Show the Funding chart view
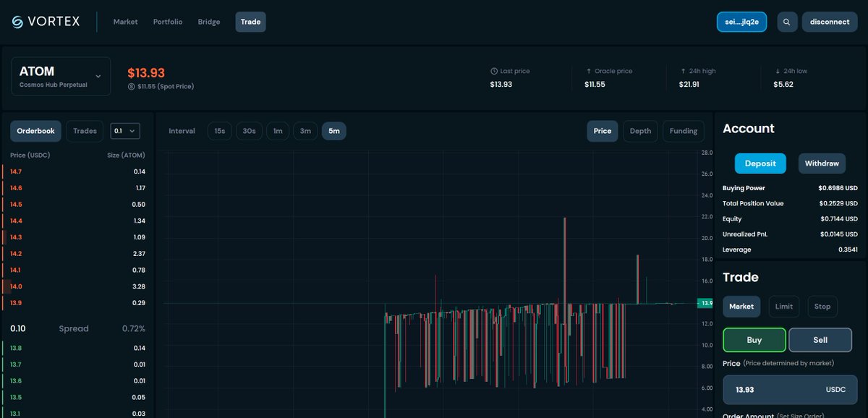868x418 pixels. 683,131
